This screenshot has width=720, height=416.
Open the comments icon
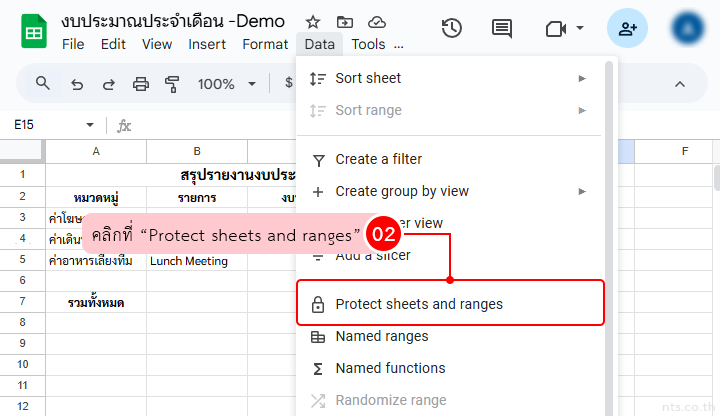coord(501,29)
